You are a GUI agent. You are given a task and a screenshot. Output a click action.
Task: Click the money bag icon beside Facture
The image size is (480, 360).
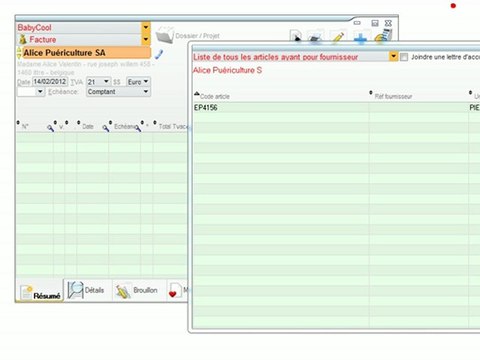click(x=23, y=39)
